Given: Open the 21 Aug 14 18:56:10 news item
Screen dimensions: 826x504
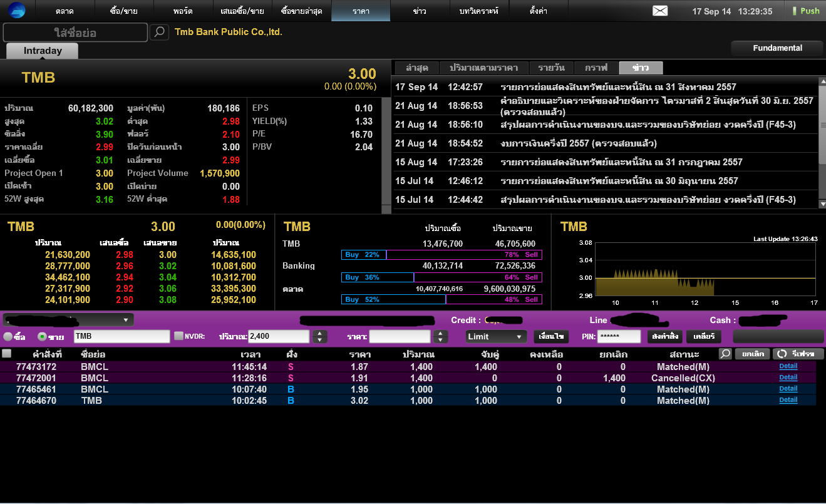Looking at the screenshot, I should (605, 125).
